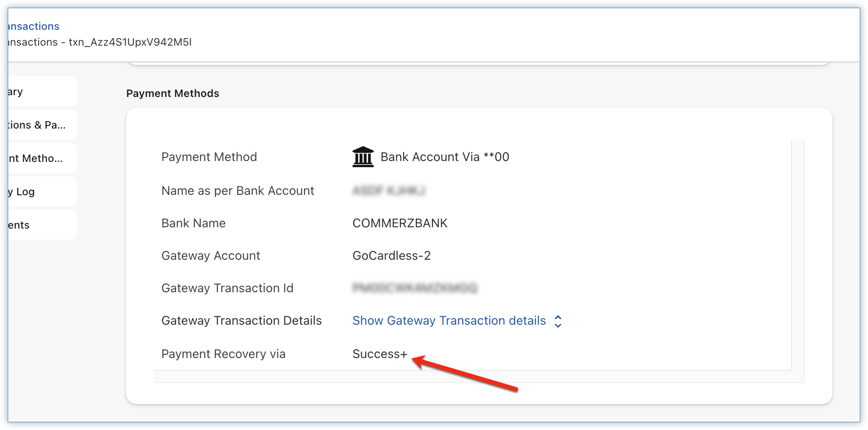Click the blurred bank account holder name
The image size is (868, 430).
point(389,191)
